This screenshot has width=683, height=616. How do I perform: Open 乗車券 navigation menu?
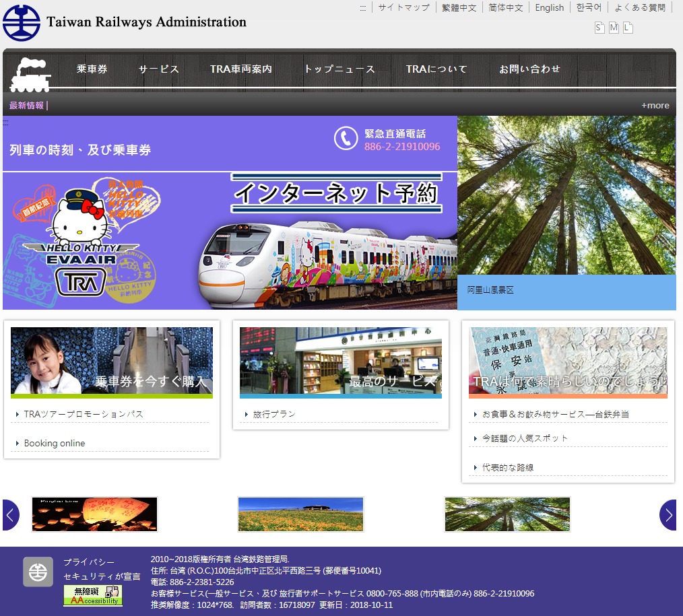click(x=92, y=69)
